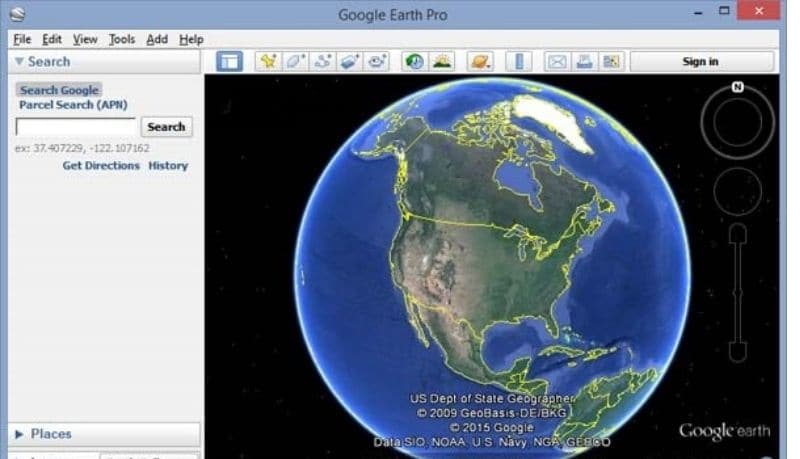The height and width of the screenshot is (459, 800).
Task: Open the ruler tool
Action: tap(519, 62)
